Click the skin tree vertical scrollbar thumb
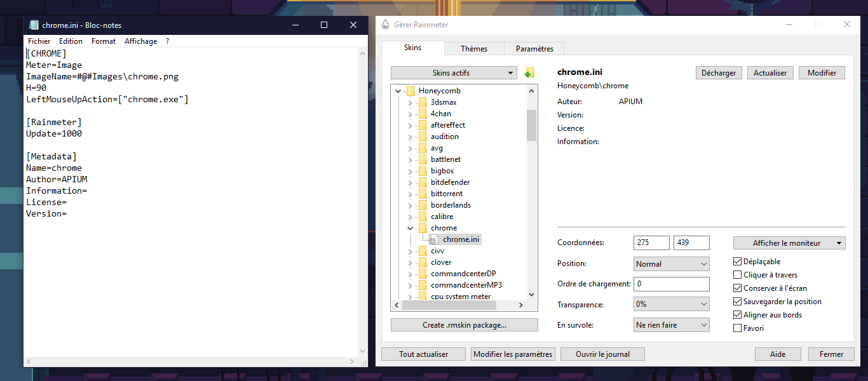The width and height of the screenshot is (868, 381). tap(532, 124)
